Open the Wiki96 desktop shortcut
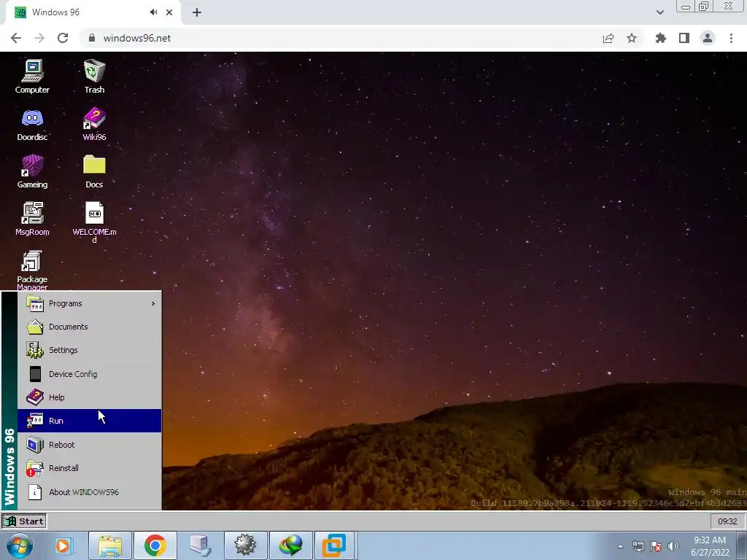 [x=94, y=124]
